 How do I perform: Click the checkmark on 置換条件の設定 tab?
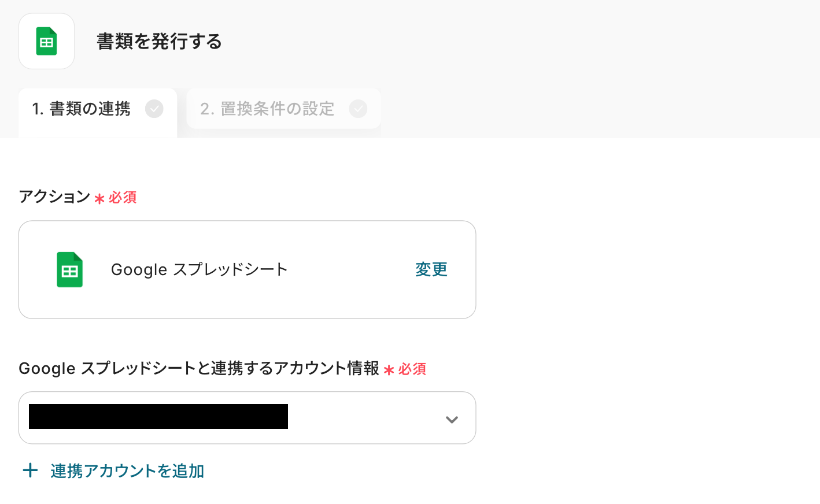click(x=358, y=109)
